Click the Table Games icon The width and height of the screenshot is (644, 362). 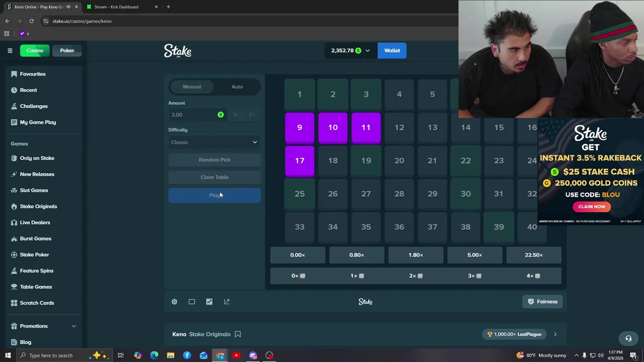click(x=14, y=287)
